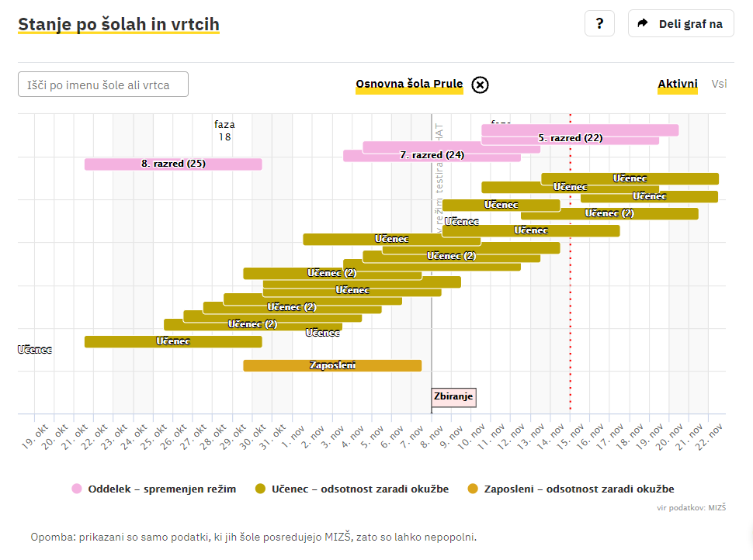Select the '8. razred (25)' timeline bar

(172, 164)
